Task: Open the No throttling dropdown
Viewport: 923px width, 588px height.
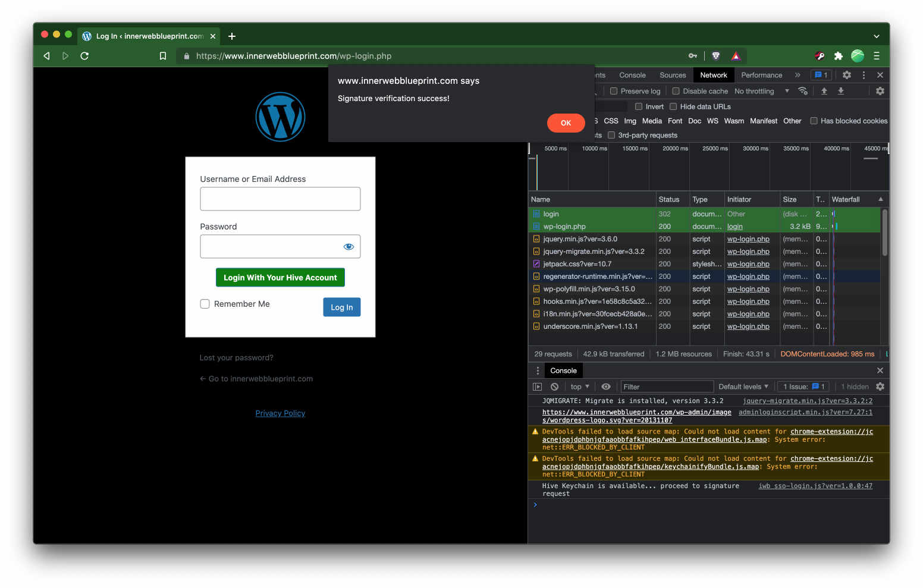Action: click(x=762, y=91)
